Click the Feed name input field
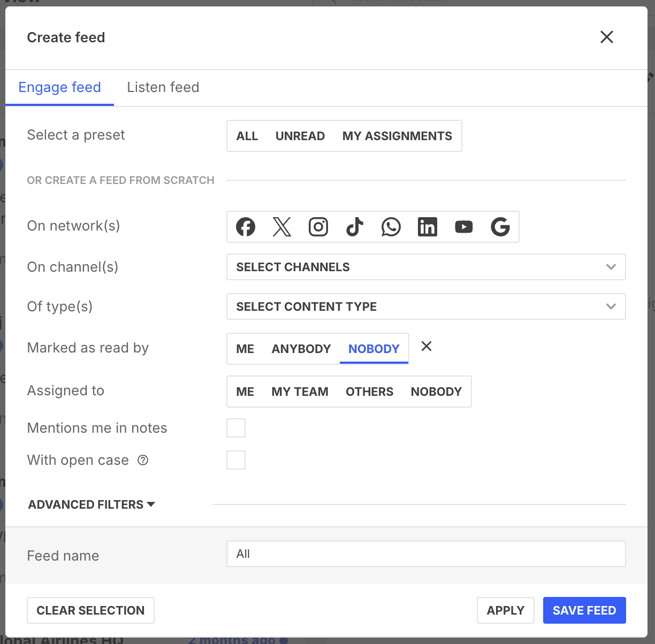655x644 pixels. [x=426, y=554]
